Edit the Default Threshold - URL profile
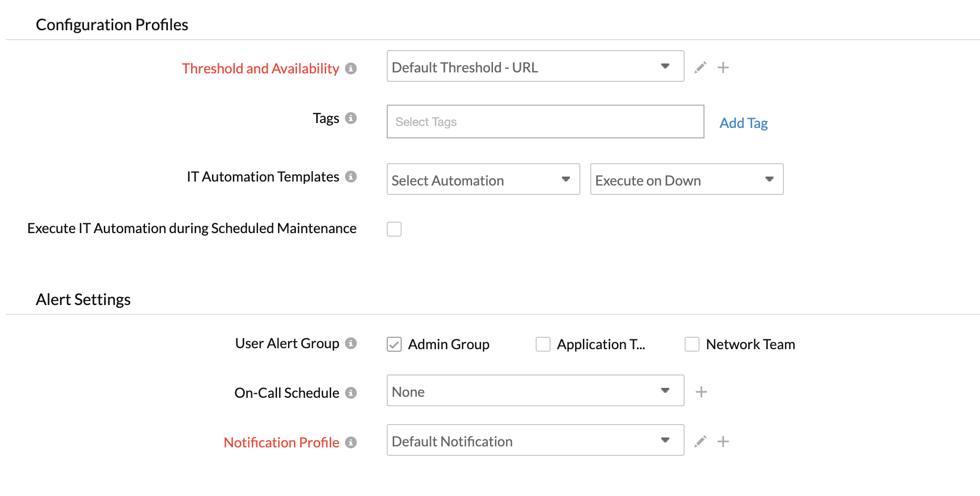Viewport: 980px width, 496px height. coord(700,67)
